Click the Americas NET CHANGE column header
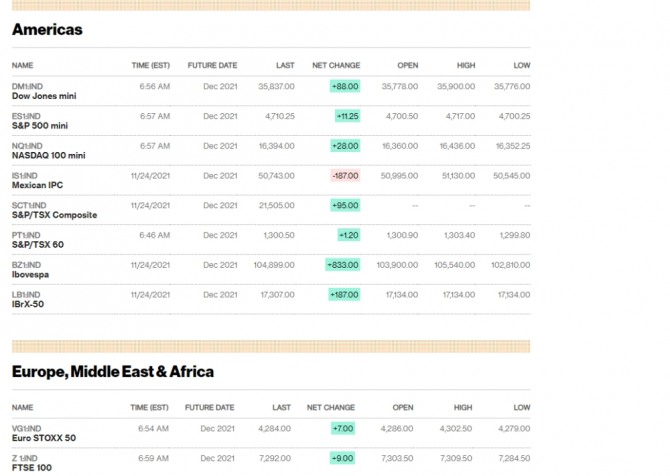Viewport: 670px width, 476px height. click(x=336, y=65)
